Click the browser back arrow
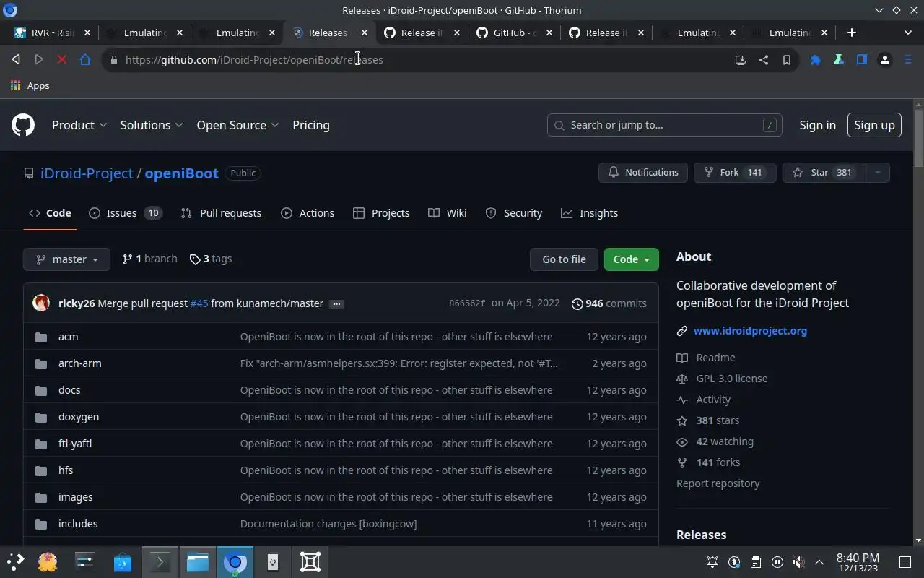The image size is (924, 578). (x=16, y=60)
